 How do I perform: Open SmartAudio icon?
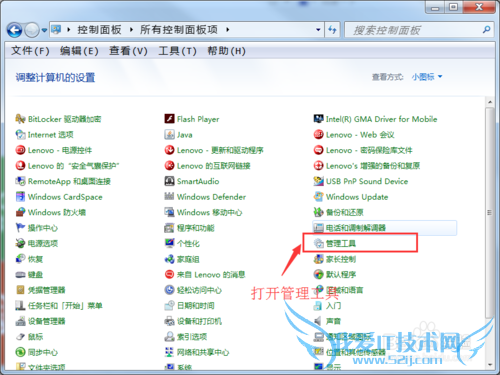[169, 181]
